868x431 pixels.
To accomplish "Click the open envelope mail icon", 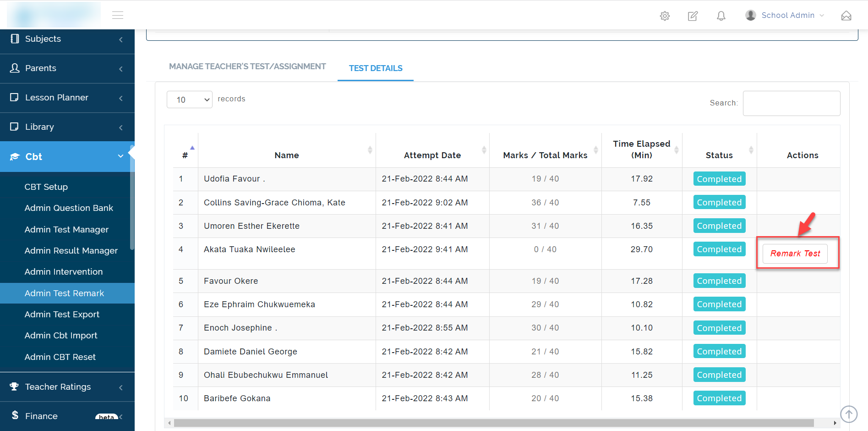I will (846, 16).
